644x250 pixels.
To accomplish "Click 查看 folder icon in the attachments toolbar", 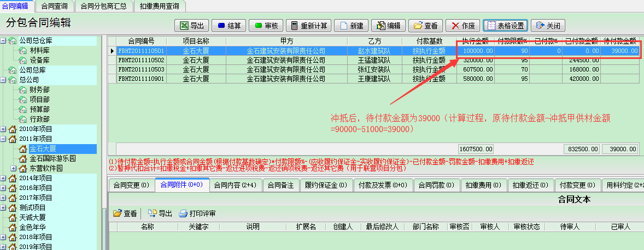I will coord(125,213).
